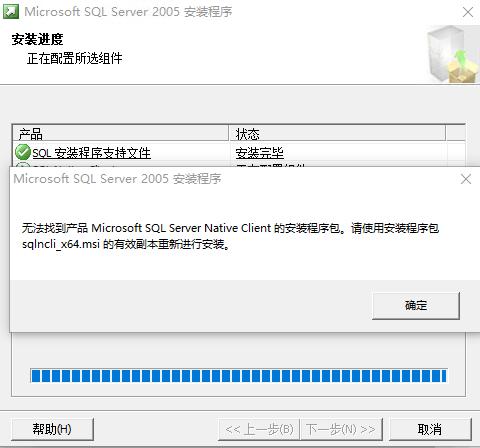The height and width of the screenshot is (448, 480).
Task: Click the disabled 上一步(B) back button
Action: tap(259, 429)
